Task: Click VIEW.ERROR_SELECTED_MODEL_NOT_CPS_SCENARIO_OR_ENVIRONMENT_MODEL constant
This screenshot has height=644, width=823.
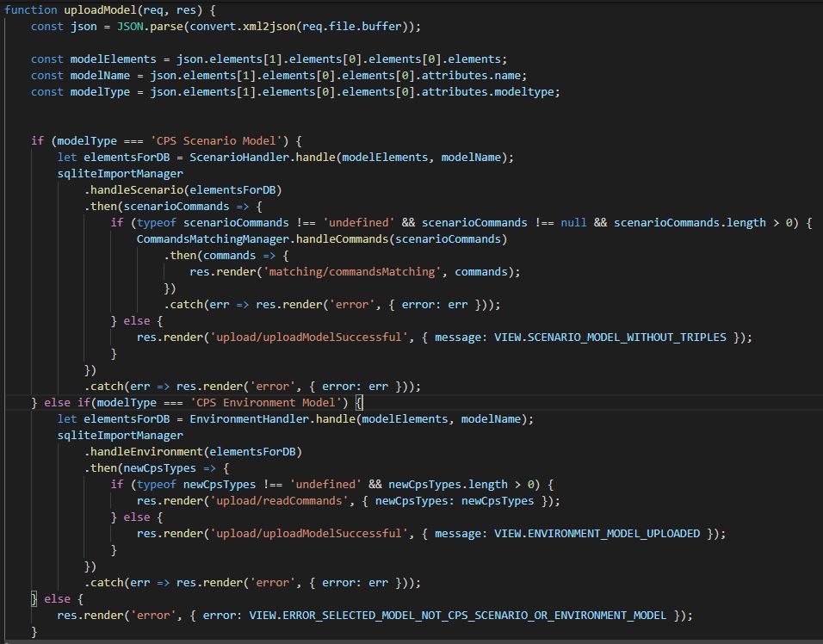Action: 457,615
